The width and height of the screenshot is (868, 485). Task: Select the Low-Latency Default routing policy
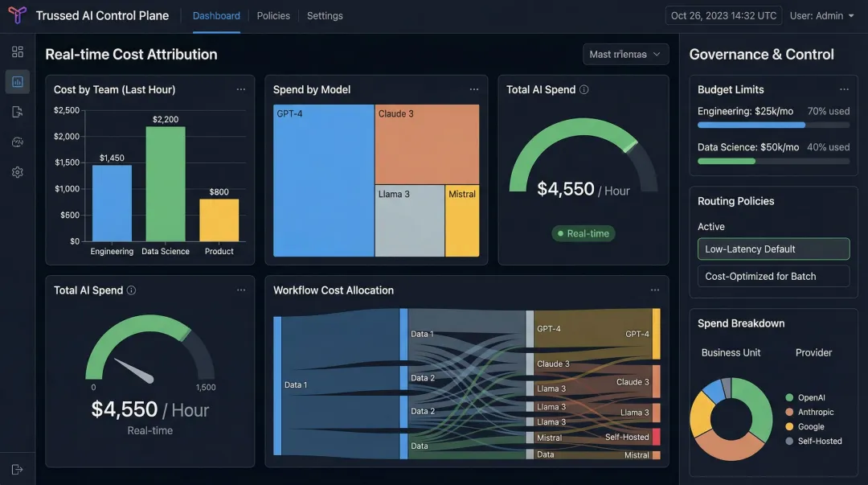click(773, 249)
